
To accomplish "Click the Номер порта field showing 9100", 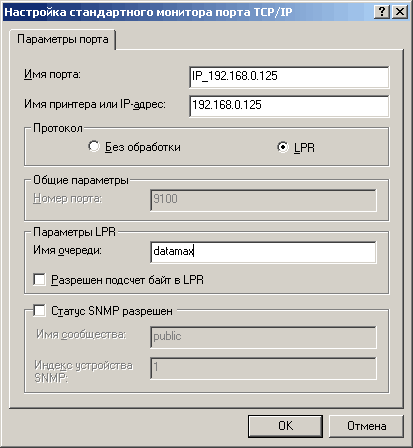I will click(x=263, y=200).
